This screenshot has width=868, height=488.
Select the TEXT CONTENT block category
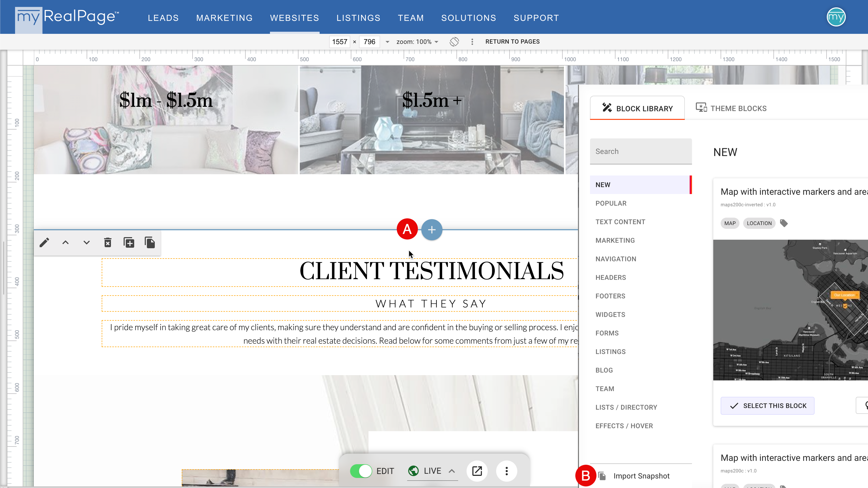641,222
